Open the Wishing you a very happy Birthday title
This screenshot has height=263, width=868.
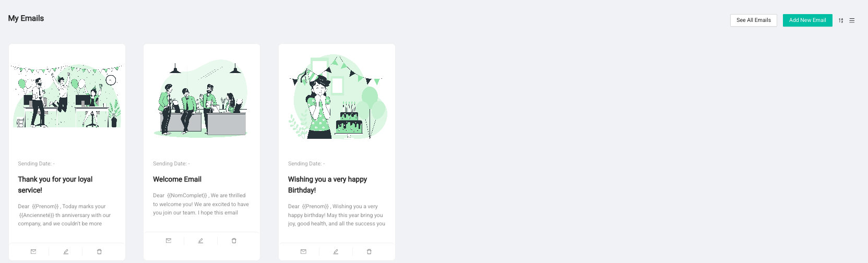327,185
